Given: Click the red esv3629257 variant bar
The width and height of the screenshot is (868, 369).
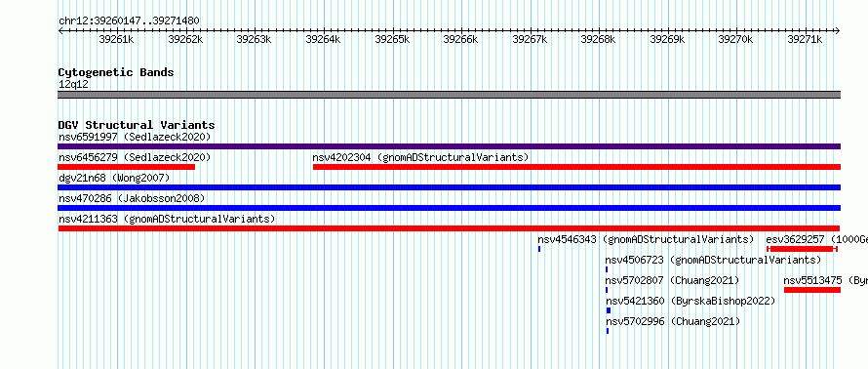Looking at the screenshot, I should pyautogui.click(x=802, y=249).
